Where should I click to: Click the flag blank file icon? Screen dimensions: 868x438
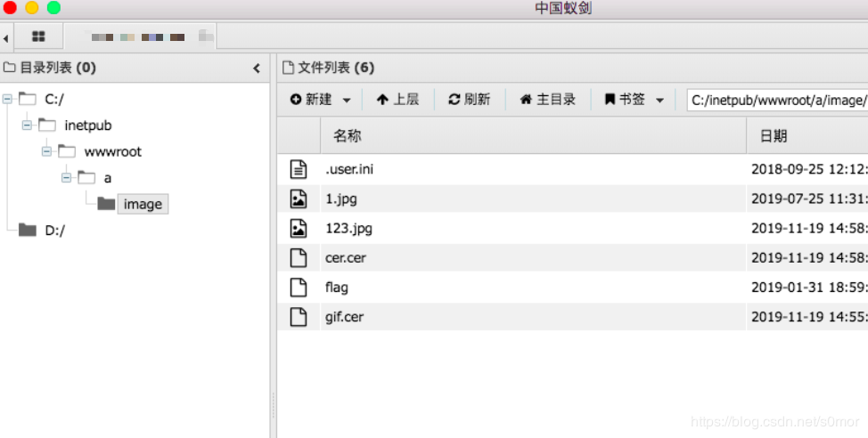[299, 287]
